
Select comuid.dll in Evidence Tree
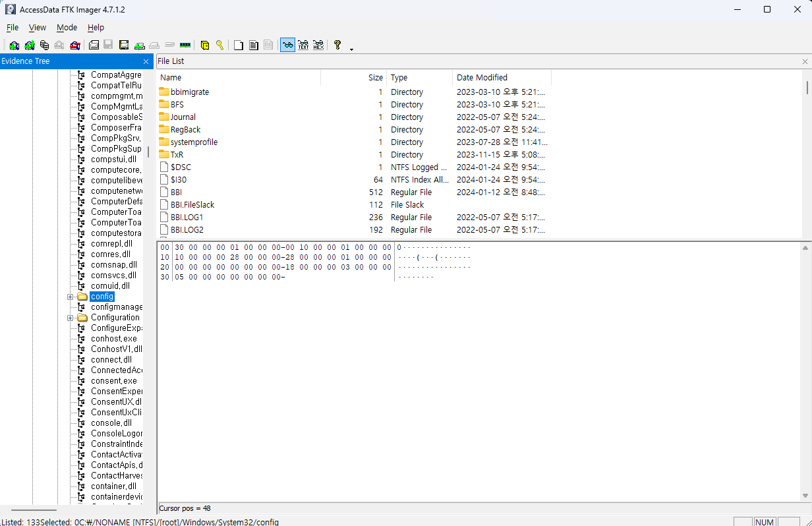click(x=110, y=286)
